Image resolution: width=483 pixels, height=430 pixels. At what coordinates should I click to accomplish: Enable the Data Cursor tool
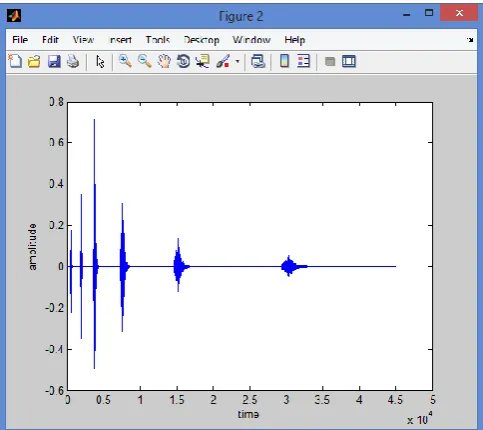click(202, 61)
